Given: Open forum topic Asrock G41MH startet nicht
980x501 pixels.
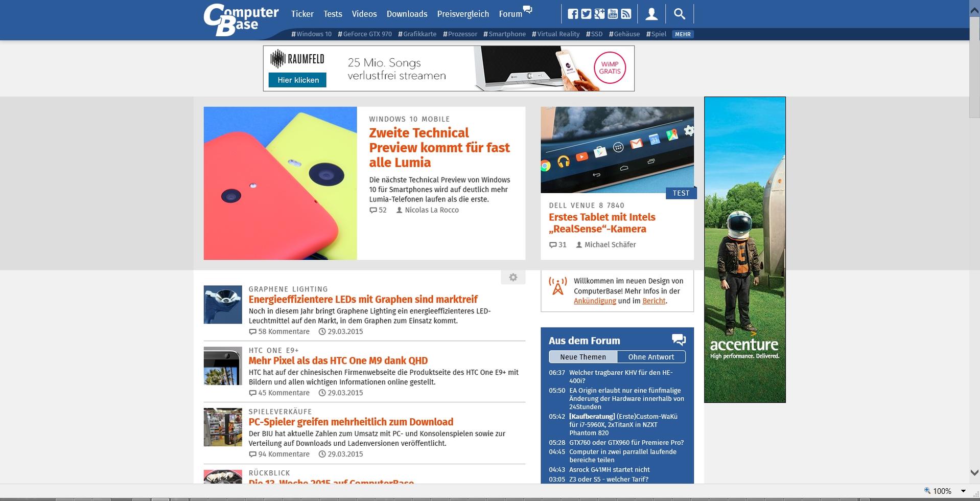Looking at the screenshot, I should point(610,470).
